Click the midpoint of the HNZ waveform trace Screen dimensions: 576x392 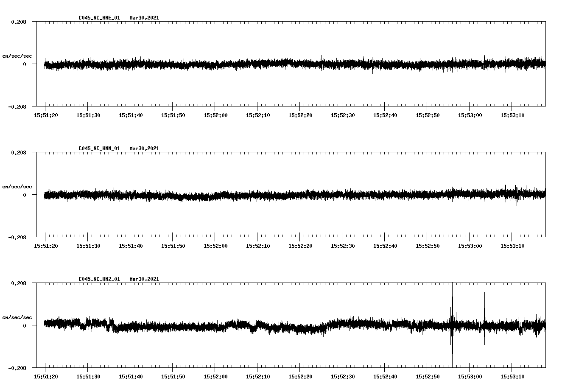pyautogui.click(x=293, y=326)
